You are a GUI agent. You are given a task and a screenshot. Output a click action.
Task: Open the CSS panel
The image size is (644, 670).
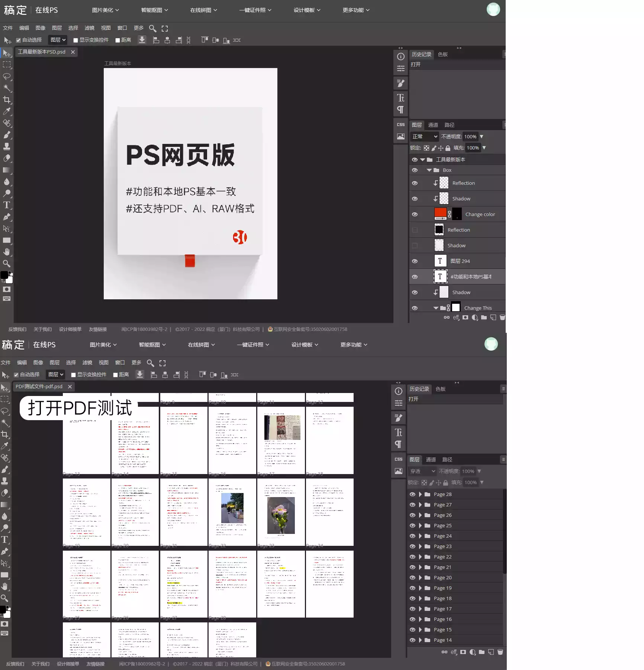400,125
